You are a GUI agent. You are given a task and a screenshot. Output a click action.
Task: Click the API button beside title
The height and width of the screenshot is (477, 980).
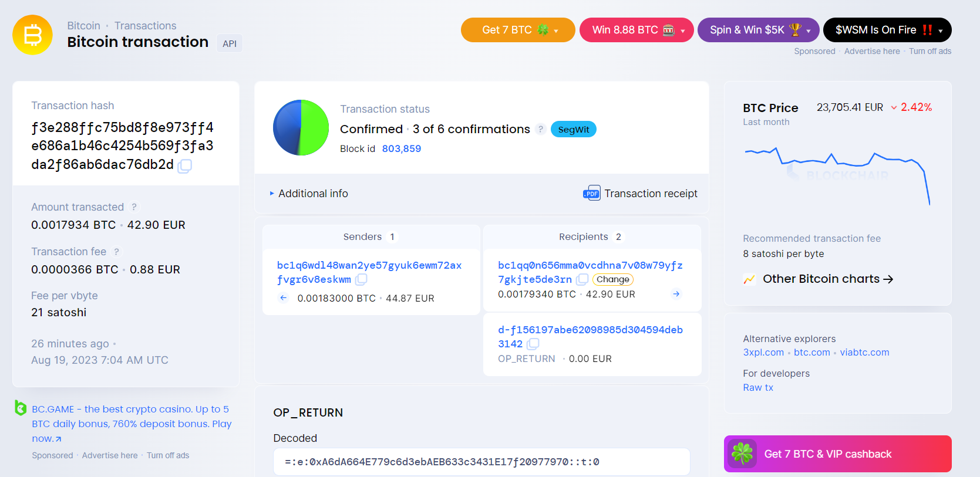click(x=230, y=43)
